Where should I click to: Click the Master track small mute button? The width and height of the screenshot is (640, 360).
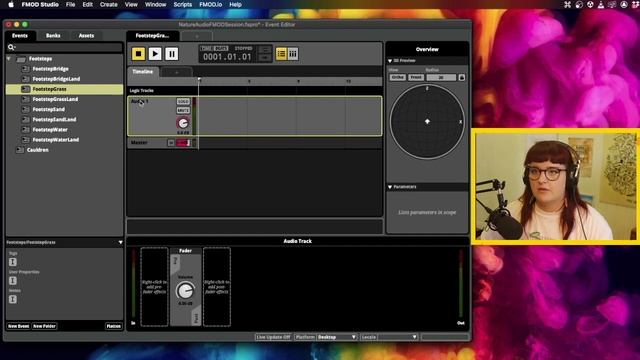point(171,143)
